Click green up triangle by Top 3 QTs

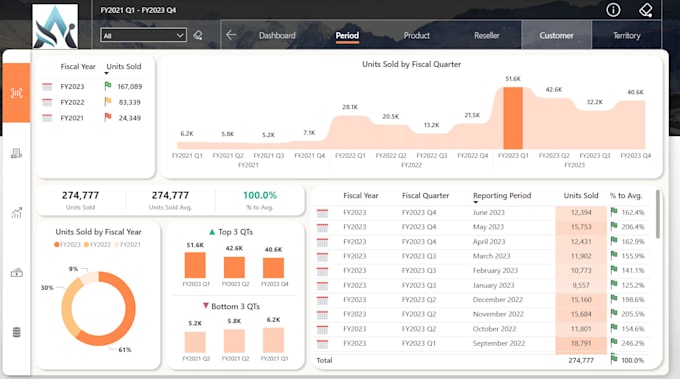coord(212,232)
